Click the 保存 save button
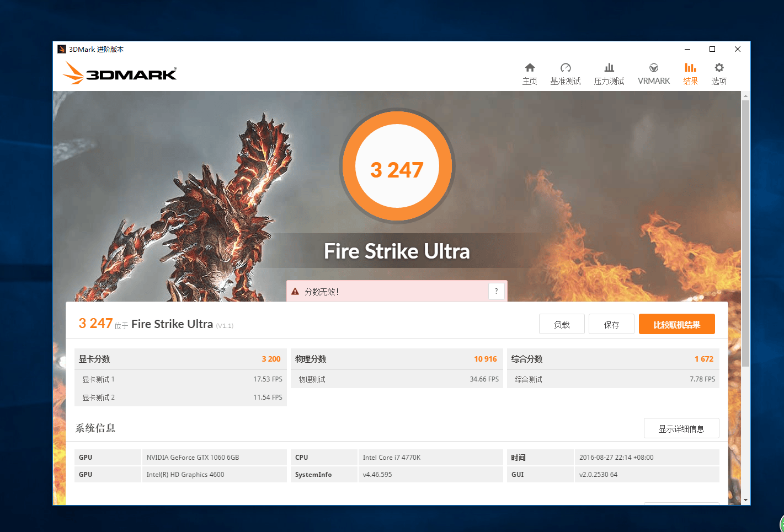The height and width of the screenshot is (532, 784). click(611, 324)
